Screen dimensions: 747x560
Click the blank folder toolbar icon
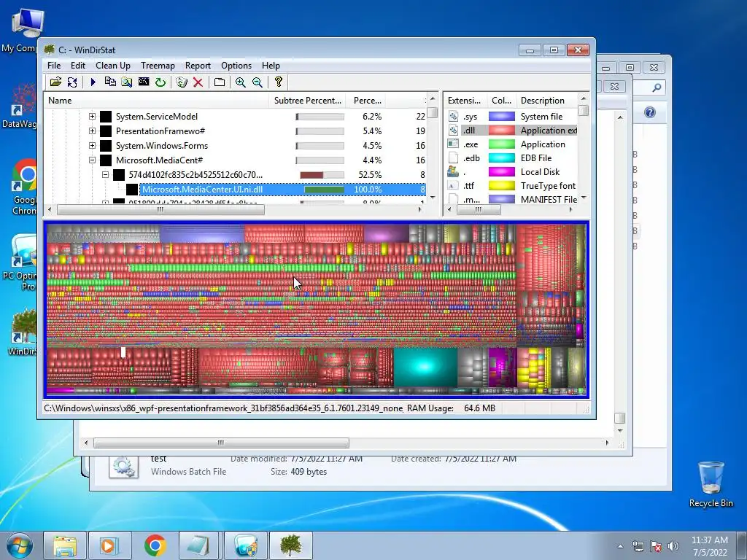(x=220, y=82)
